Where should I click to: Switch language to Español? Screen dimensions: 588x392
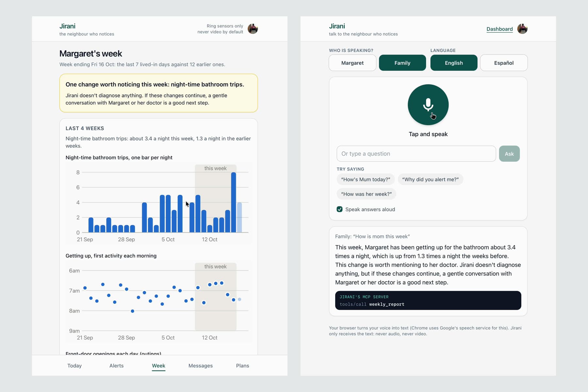click(x=504, y=63)
